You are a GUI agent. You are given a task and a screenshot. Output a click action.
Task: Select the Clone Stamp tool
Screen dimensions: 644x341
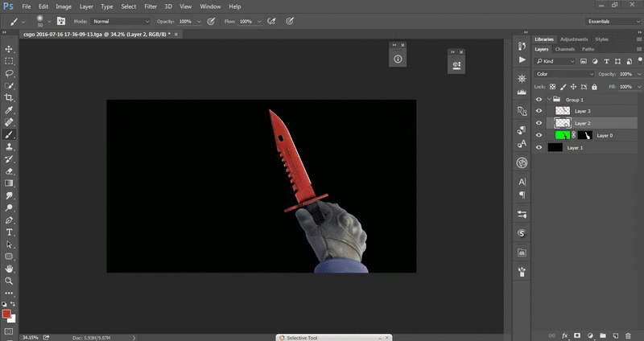tap(9, 146)
